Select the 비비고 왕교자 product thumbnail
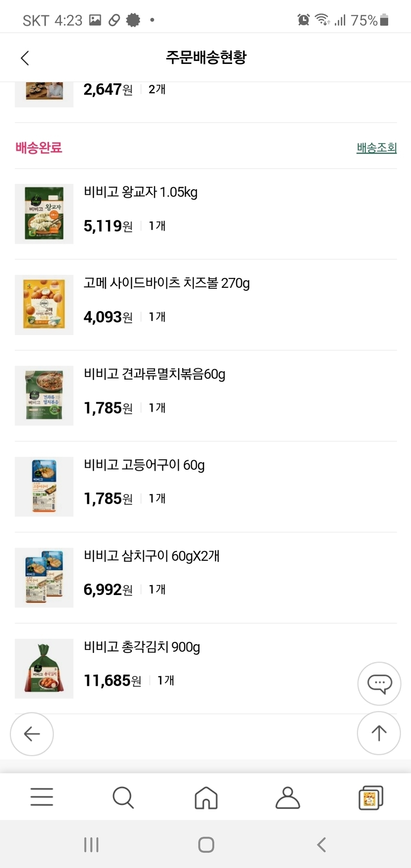Image resolution: width=411 pixels, height=868 pixels. point(44,214)
